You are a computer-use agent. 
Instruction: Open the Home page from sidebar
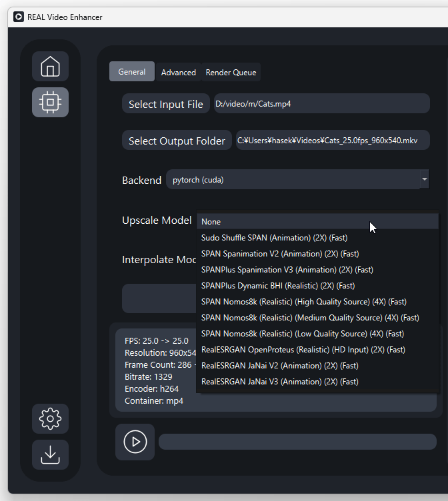click(50, 67)
